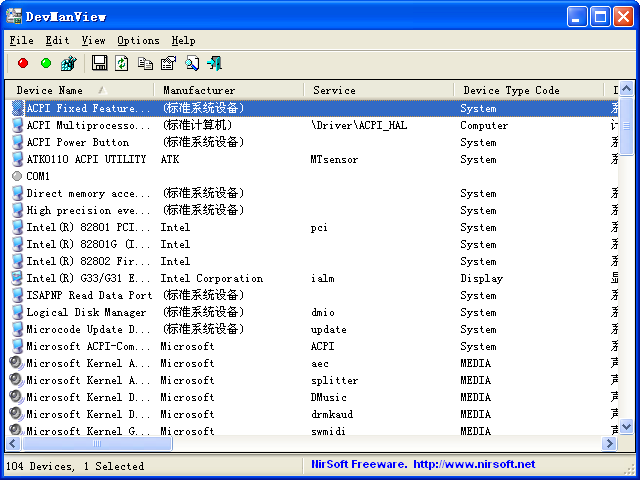The image size is (640, 480).
Task: Click the dmio service cell
Action: coord(322,312)
